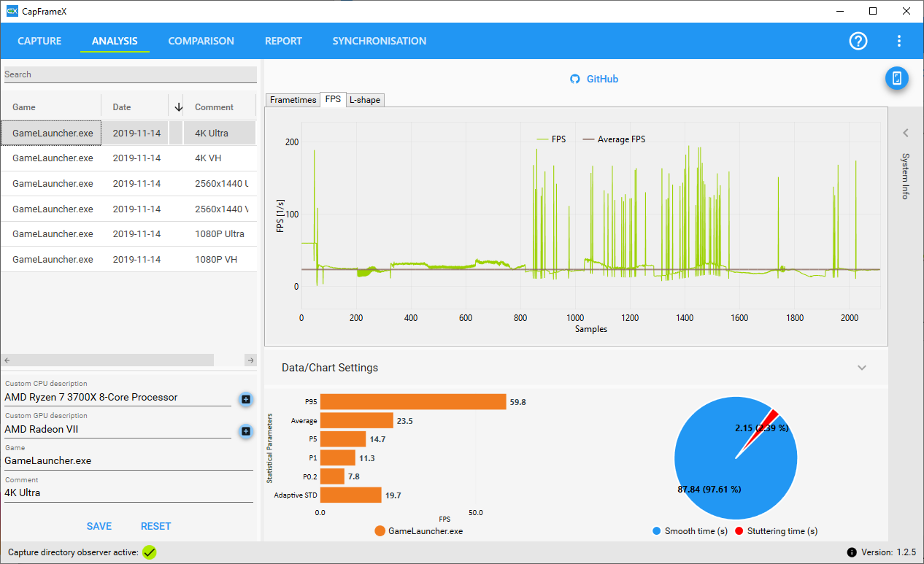Screen dimensions: 924x564
Task: Click the SAVE button
Action: tap(99, 526)
